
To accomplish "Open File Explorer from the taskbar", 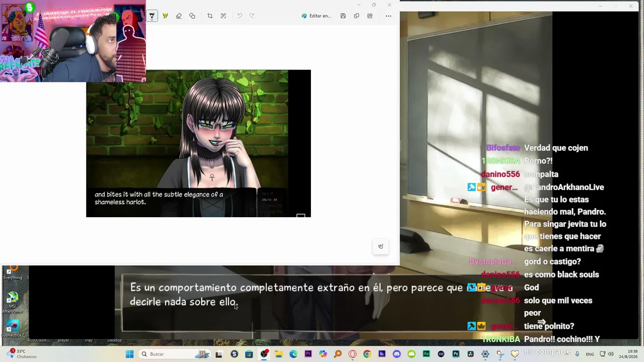I will [x=279, y=354].
